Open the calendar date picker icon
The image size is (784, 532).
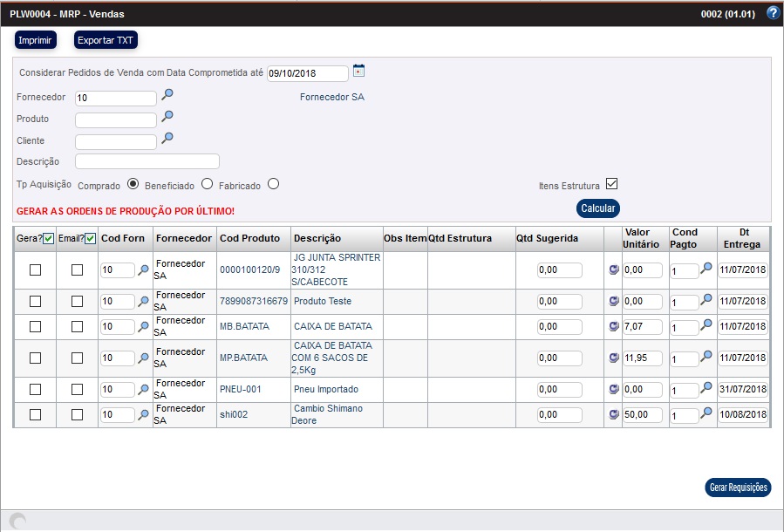point(358,72)
